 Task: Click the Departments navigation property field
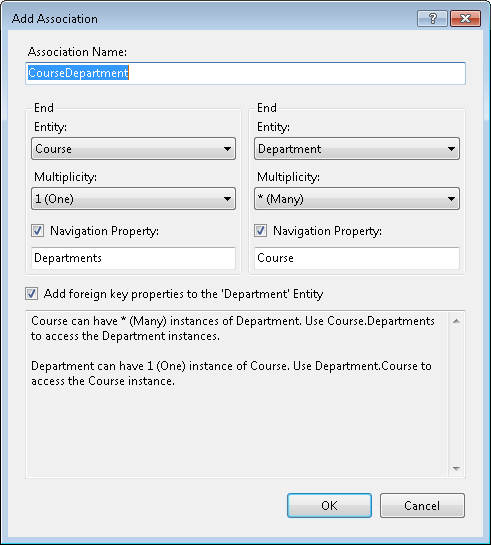(x=133, y=258)
